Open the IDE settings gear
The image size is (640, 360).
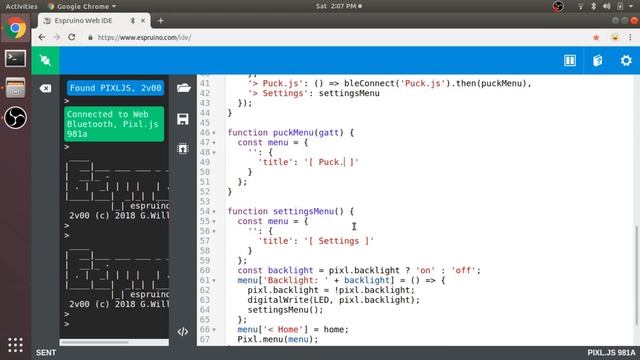point(626,60)
